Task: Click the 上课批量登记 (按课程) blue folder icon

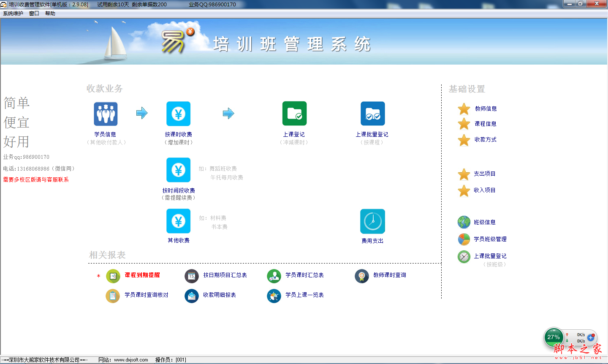Action: click(372, 114)
